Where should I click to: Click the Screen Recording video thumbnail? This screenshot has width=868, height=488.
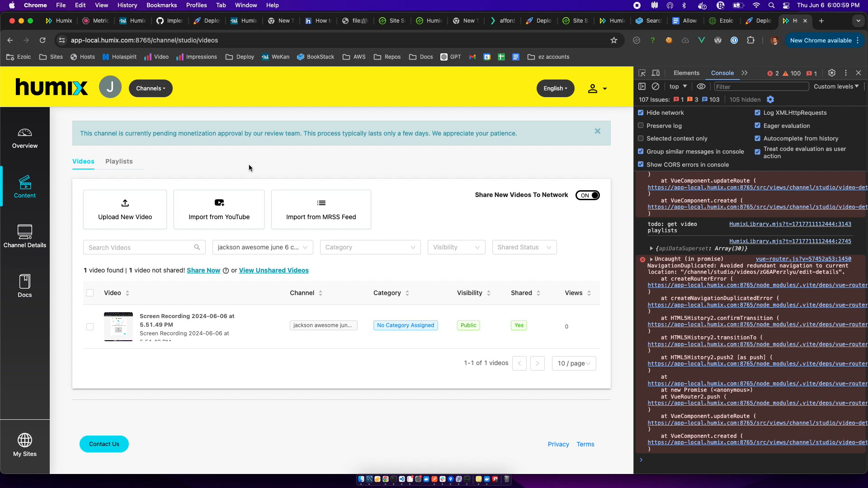(x=118, y=326)
